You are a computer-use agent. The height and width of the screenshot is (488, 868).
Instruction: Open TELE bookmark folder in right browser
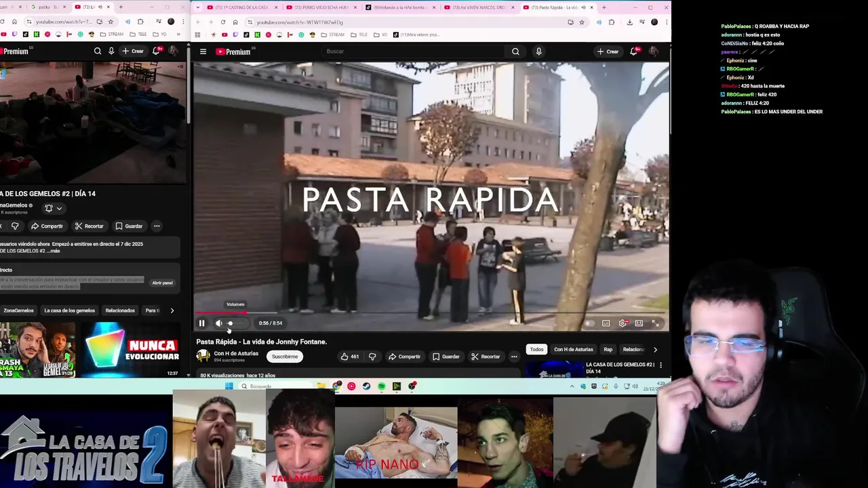[x=359, y=35]
